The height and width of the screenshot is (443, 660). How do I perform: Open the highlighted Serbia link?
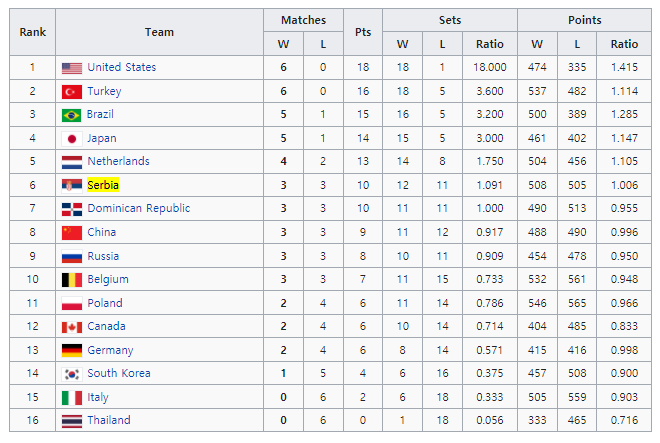(x=103, y=185)
